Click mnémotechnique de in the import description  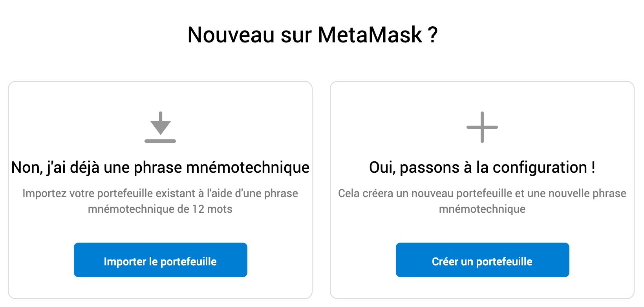point(139,209)
